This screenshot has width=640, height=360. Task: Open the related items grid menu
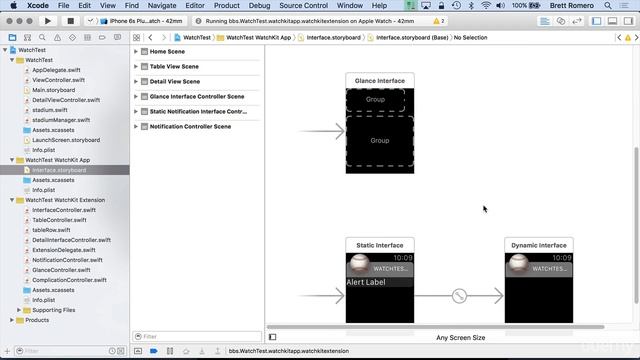[136, 38]
